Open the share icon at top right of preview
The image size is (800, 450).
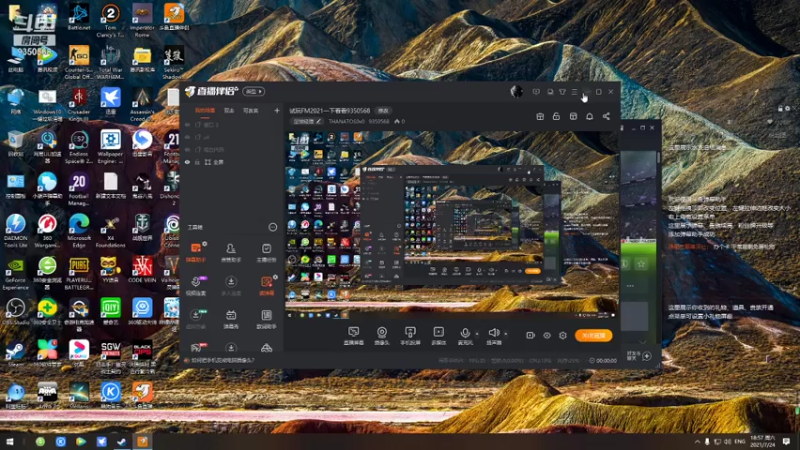606,116
